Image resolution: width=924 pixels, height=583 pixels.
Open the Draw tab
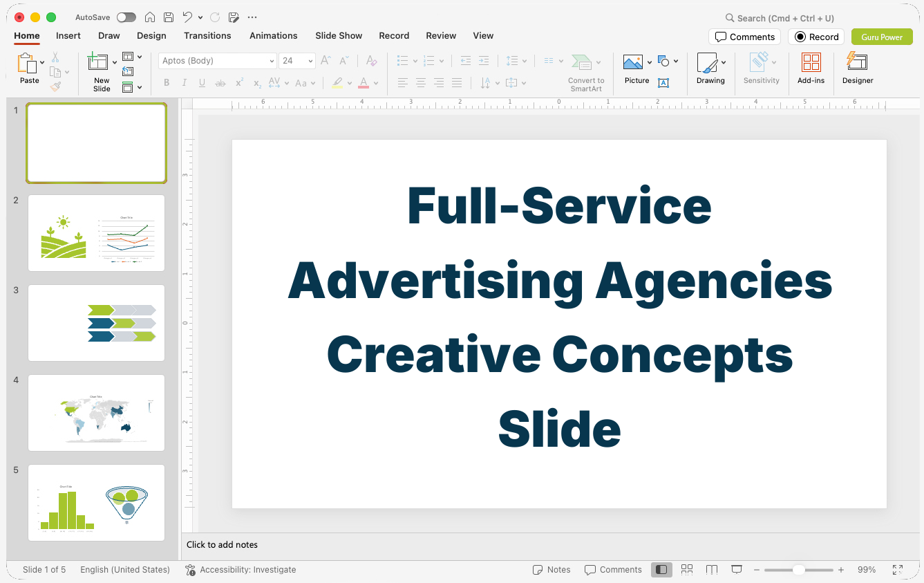click(109, 36)
